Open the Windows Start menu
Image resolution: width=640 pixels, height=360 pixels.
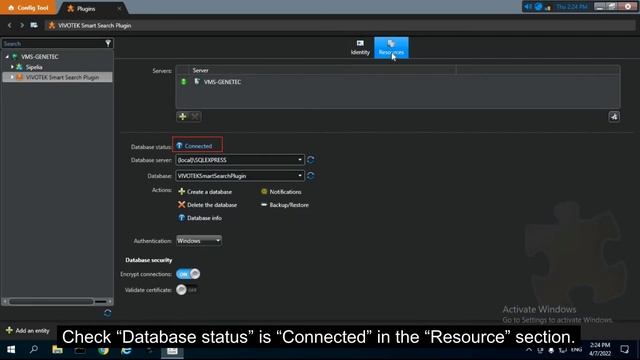11,350
